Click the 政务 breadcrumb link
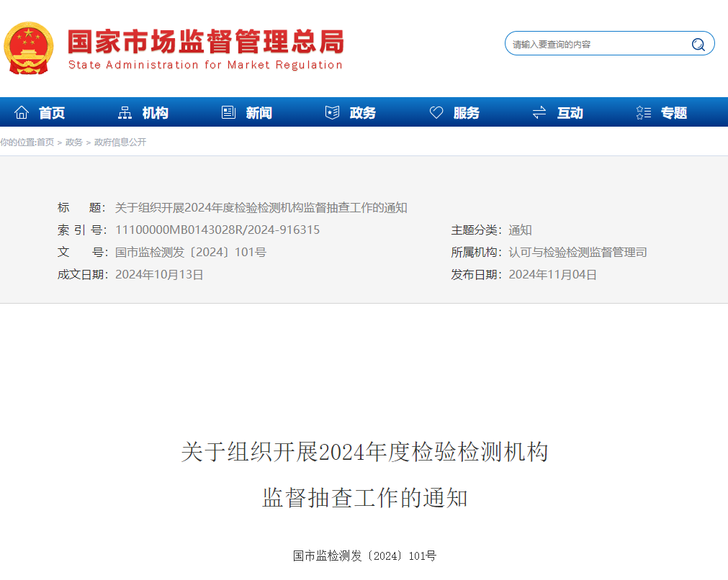Viewport: 728px width, 580px height. tap(74, 142)
